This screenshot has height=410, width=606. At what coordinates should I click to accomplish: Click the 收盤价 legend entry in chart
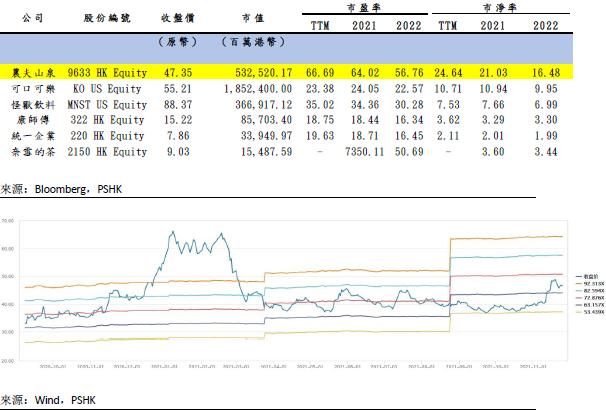pos(587,277)
